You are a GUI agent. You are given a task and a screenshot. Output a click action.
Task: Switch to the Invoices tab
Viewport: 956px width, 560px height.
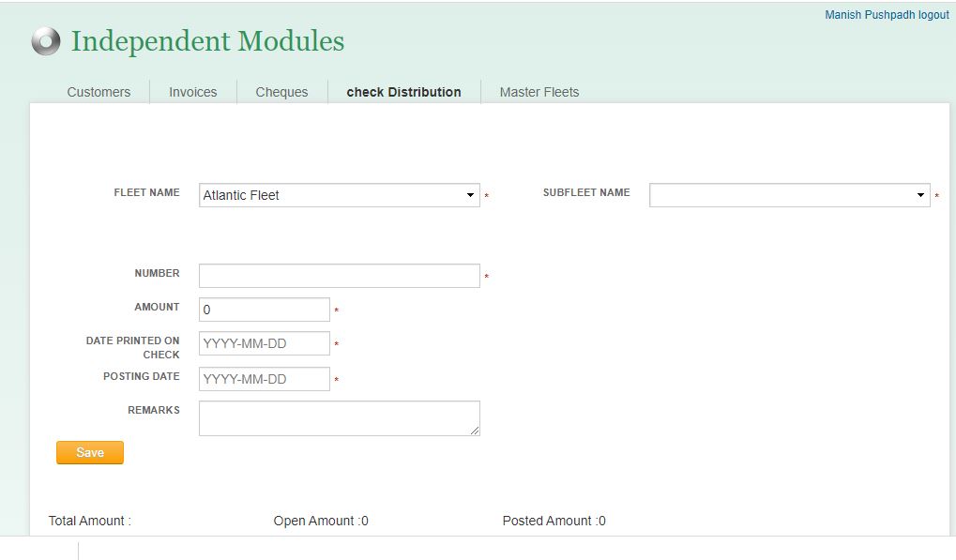192,92
